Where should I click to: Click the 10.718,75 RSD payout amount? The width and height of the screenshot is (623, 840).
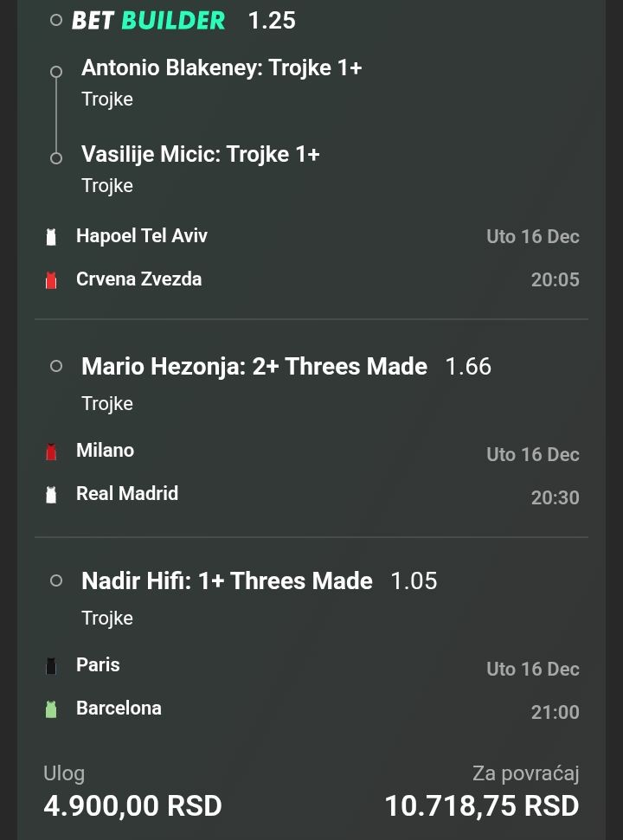pyautogui.click(x=481, y=805)
